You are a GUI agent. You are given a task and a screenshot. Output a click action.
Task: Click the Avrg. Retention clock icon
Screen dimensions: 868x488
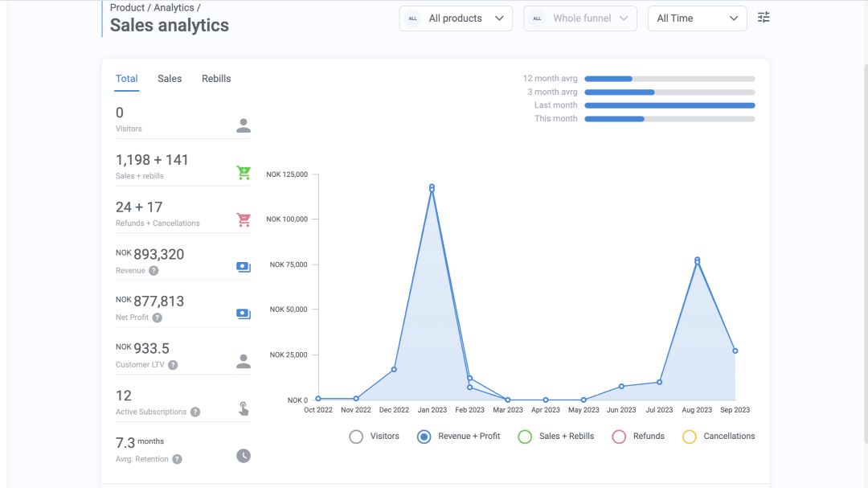pyautogui.click(x=244, y=456)
